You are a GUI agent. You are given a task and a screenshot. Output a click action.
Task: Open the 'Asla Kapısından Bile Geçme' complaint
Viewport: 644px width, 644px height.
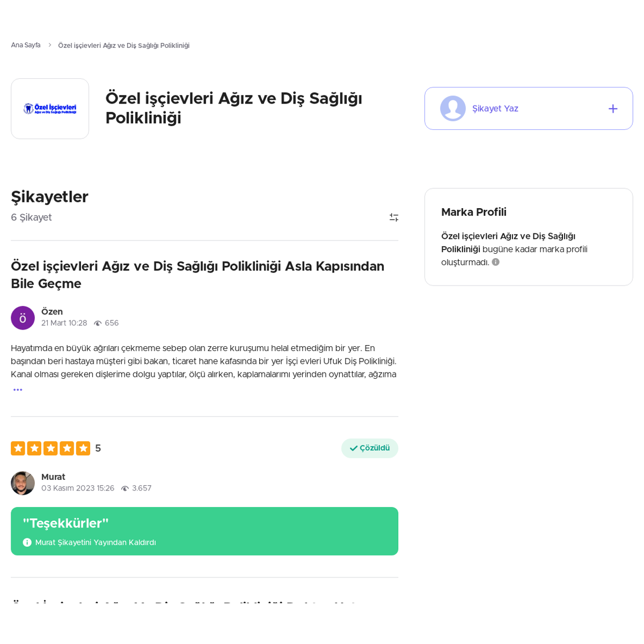[x=197, y=275]
